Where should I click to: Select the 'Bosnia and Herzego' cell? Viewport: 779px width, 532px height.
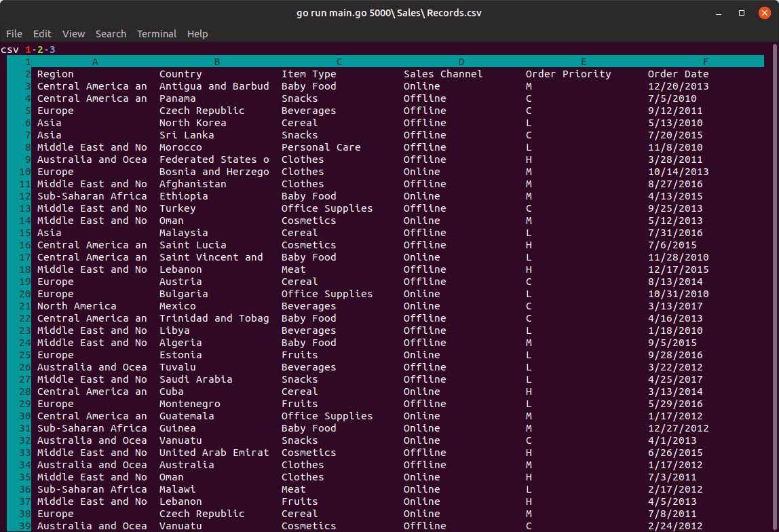[x=214, y=172]
